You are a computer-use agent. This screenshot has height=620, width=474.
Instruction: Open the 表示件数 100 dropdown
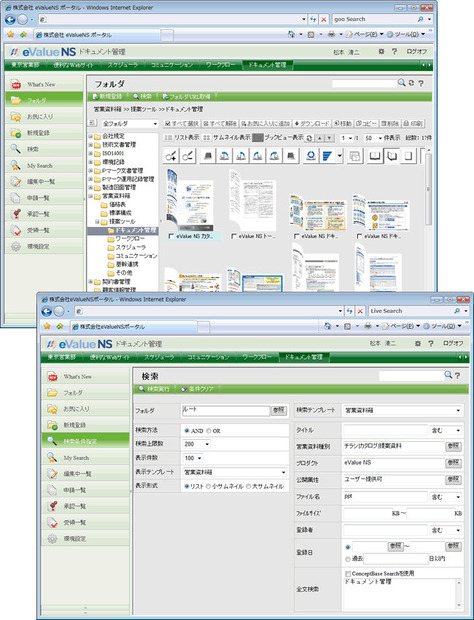tap(193, 458)
